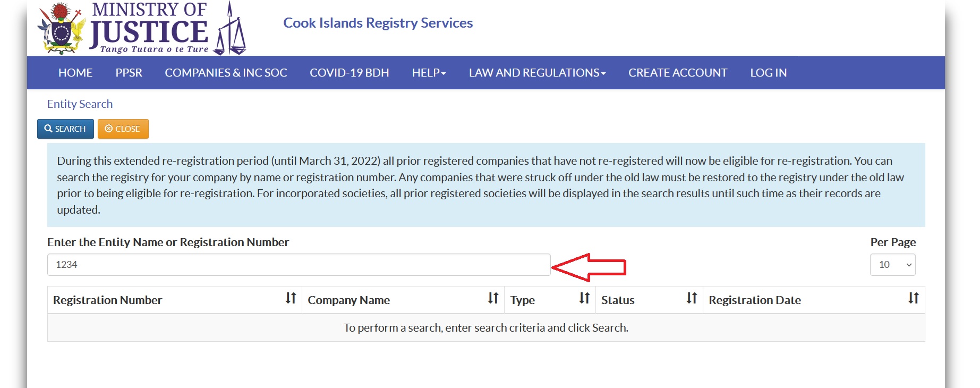Sort by Type column arrows
This screenshot has width=980, height=388.
(584, 299)
